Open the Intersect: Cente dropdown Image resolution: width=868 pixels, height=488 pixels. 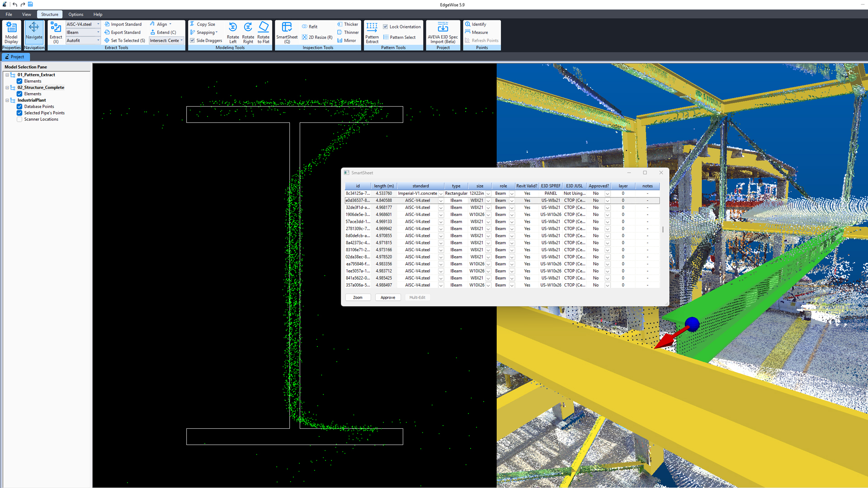click(x=181, y=40)
